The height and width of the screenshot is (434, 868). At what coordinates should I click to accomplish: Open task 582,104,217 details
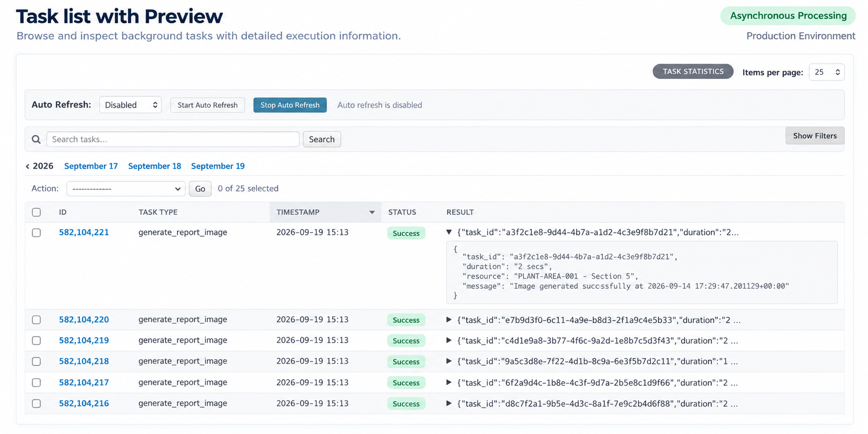coord(84,382)
